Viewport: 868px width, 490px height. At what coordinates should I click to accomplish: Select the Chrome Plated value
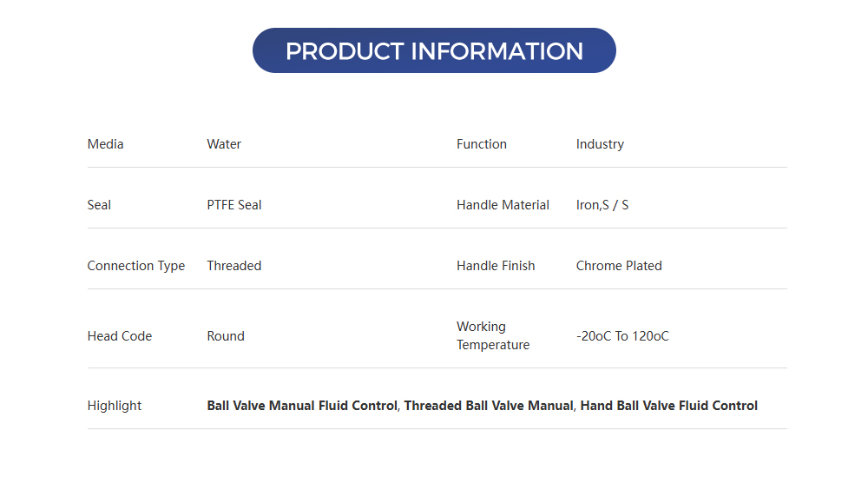click(x=619, y=266)
